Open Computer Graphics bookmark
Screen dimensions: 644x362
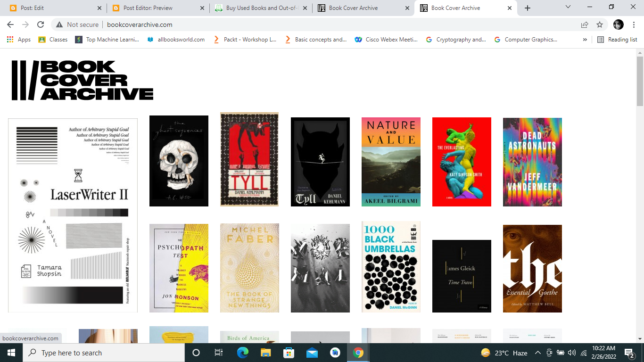point(526,40)
